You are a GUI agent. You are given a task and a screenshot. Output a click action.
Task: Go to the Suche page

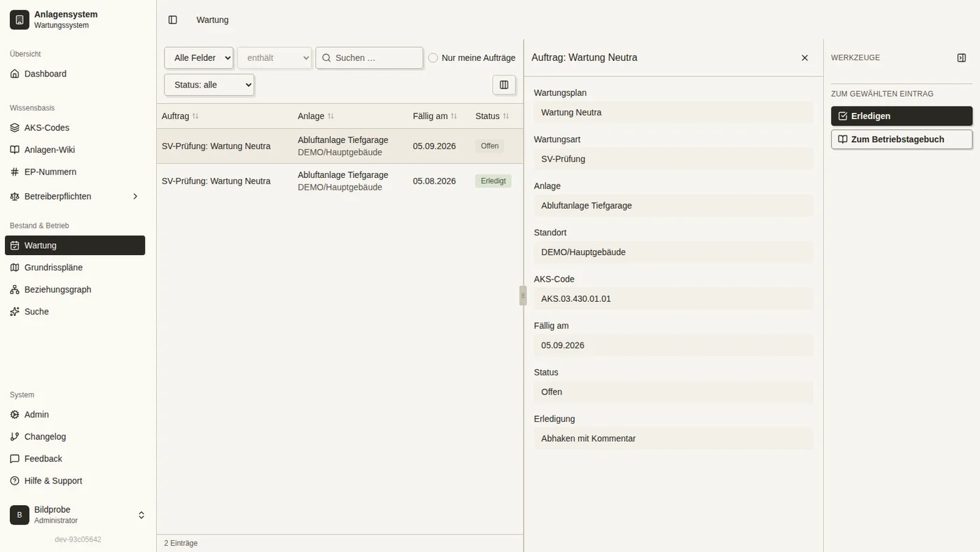click(75, 311)
